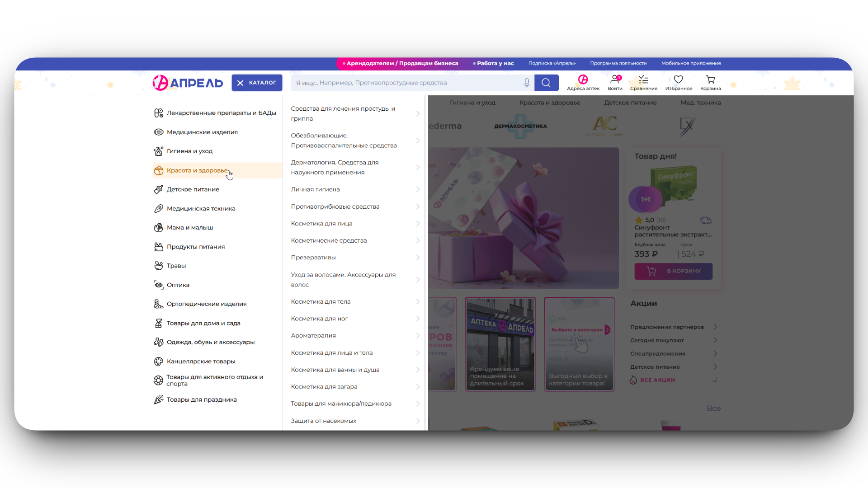This screenshot has width=868, height=488.
Task: Open the Сравнение comparison list icon
Action: pyautogui.click(x=643, y=80)
